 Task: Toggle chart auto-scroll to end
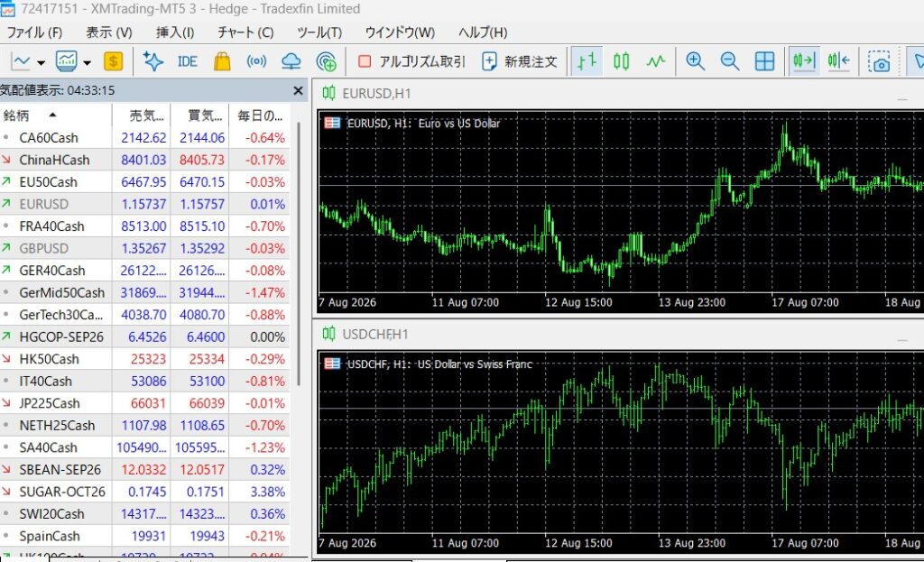[804, 61]
